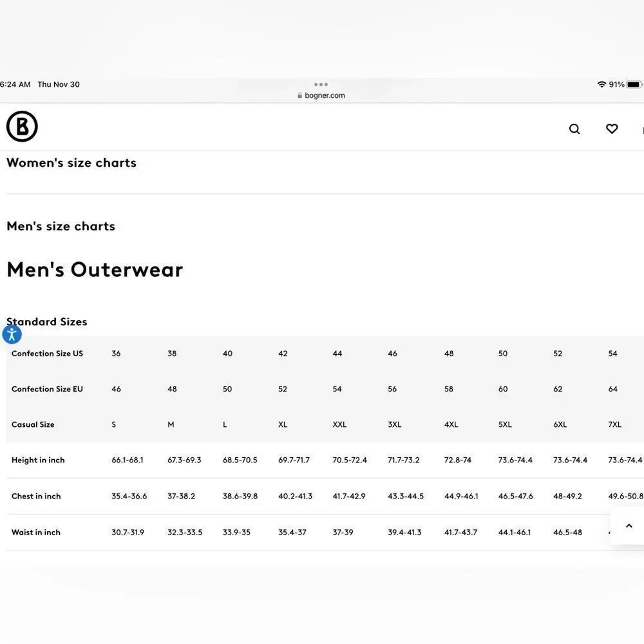Tap the scroll-to-top arrow button
Viewport: 644px width, 644px height.
[629, 526]
